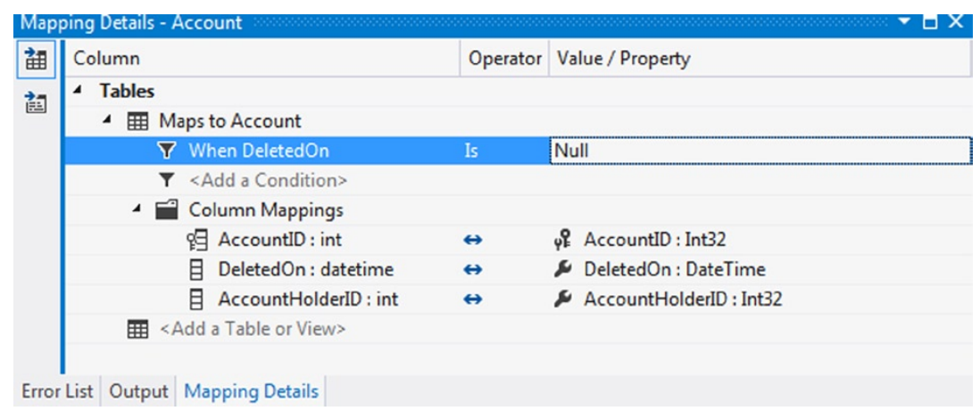Open the window position dropdown arrow in title bar

(x=904, y=22)
